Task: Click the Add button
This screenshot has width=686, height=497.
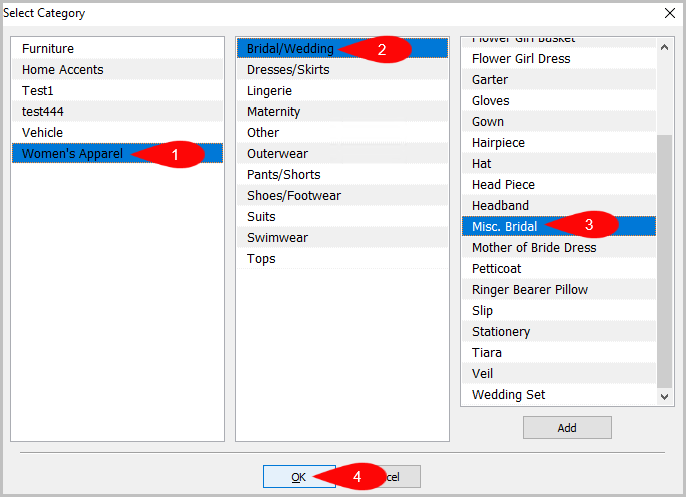Action: point(567,427)
